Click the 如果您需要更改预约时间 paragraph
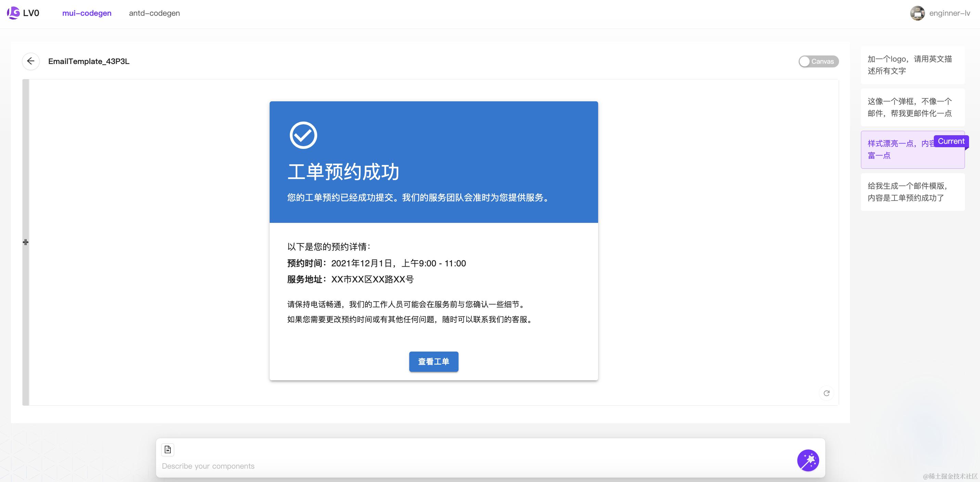The image size is (980, 482). point(411,319)
